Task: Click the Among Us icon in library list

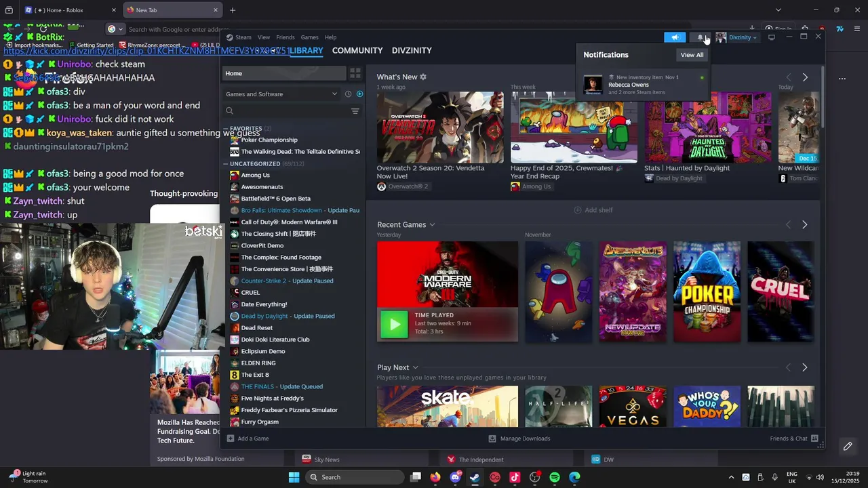Action: pyautogui.click(x=235, y=176)
